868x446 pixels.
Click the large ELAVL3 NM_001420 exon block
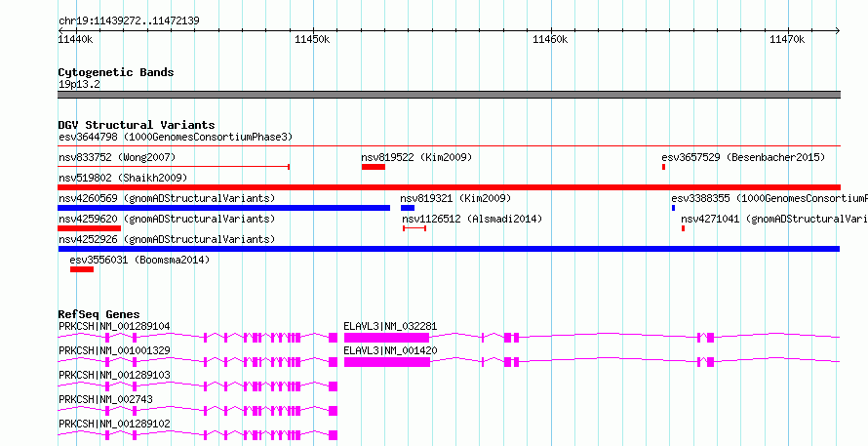click(387, 362)
